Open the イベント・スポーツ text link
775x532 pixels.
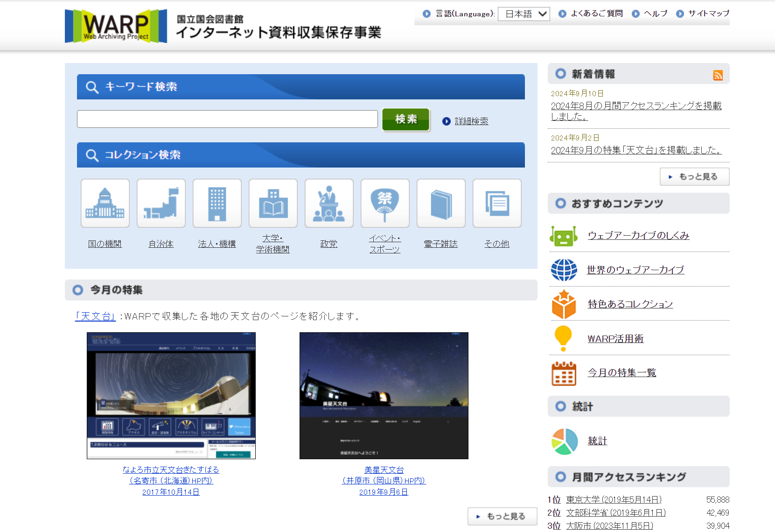click(x=385, y=244)
